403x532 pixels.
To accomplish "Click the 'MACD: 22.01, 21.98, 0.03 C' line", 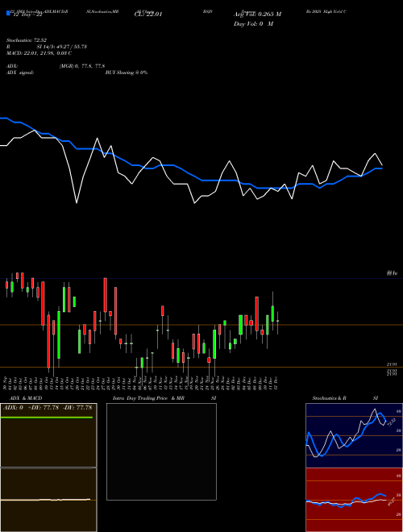I will point(39,53).
